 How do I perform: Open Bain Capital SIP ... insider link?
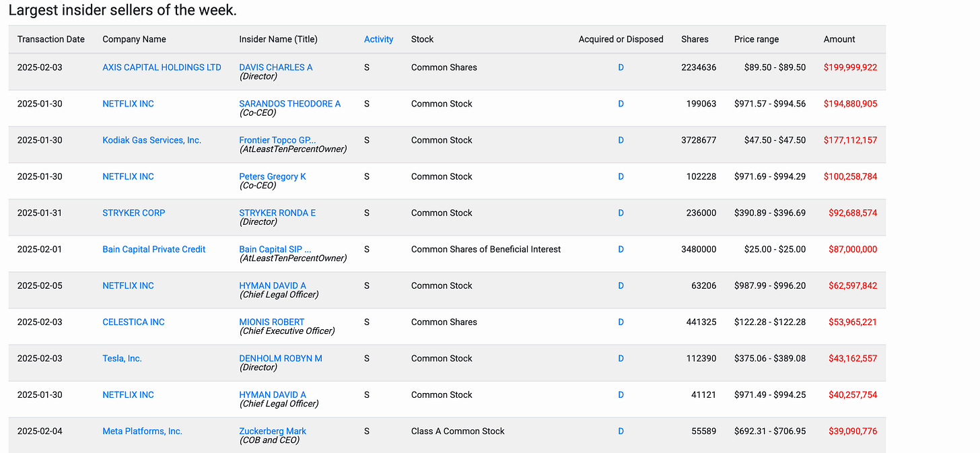click(x=275, y=249)
